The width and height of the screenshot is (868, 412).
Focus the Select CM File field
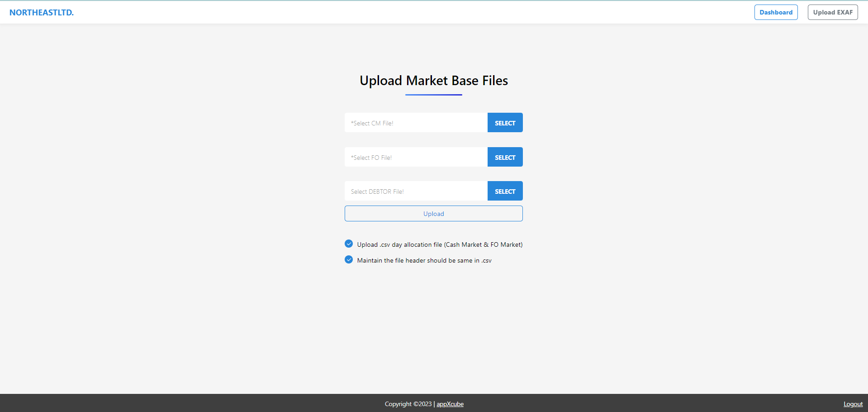416,123
